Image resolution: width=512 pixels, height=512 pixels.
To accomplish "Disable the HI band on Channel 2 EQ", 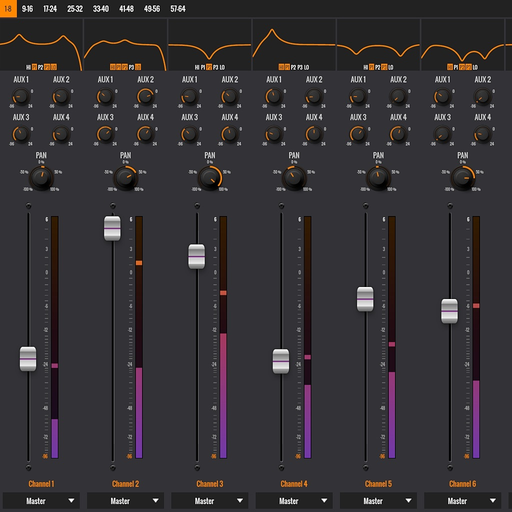I will [113, 67].
